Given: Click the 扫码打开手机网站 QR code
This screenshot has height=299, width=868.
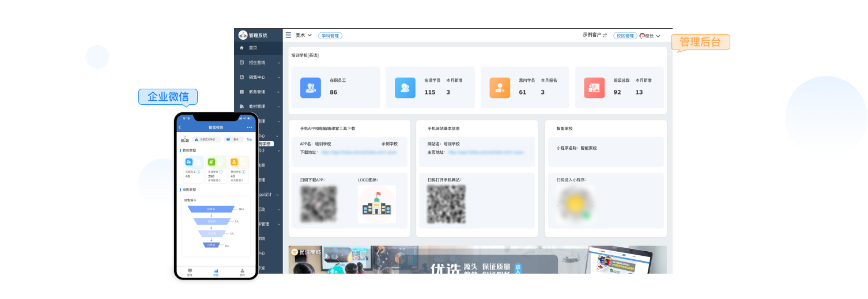Looking at the screenshot, I should (446, 205).
